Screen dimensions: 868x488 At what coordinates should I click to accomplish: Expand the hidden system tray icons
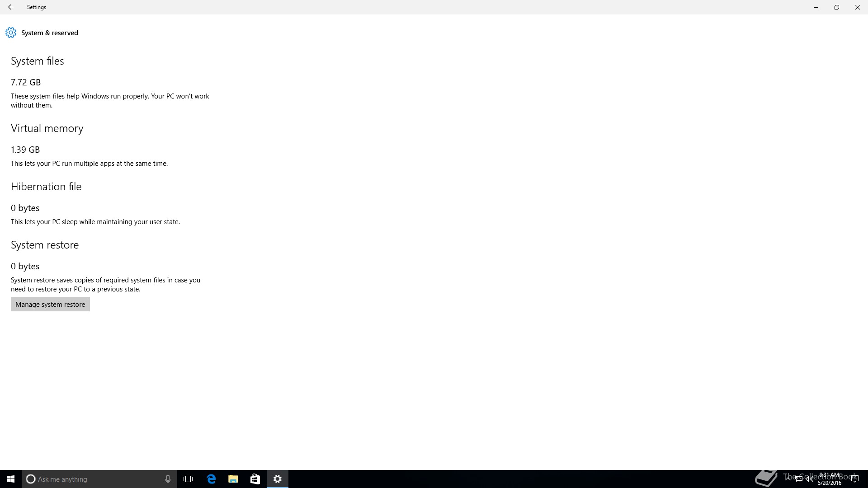[x=788, y=479]
